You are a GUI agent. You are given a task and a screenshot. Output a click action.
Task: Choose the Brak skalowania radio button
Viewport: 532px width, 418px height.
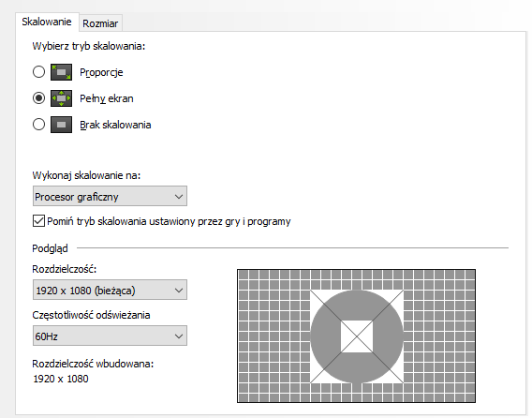tap(38, 125)
